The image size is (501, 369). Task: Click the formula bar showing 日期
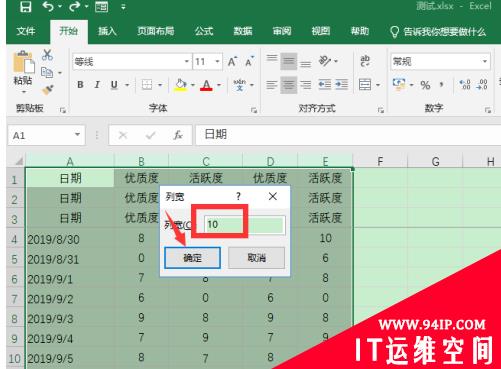347,135
